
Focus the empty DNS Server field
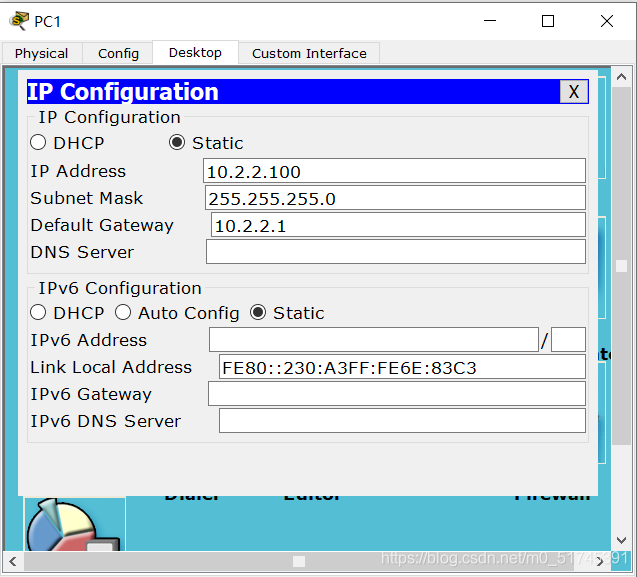click(x=396, y=252)
